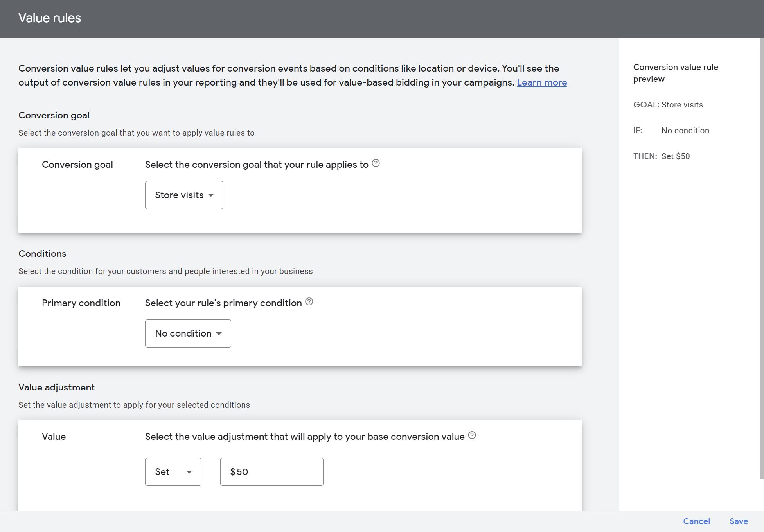Viewport: 764px width, 532px height.
Task: Click the $50 value input field
Action: point(271,472)
